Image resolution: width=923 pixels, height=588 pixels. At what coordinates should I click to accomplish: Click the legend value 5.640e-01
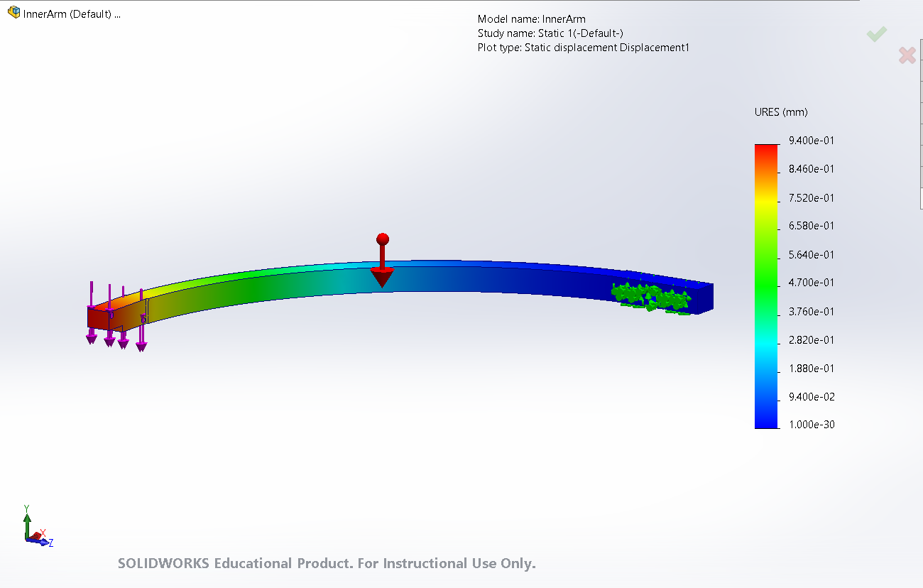pyautogui.click(x=810, y=254)
